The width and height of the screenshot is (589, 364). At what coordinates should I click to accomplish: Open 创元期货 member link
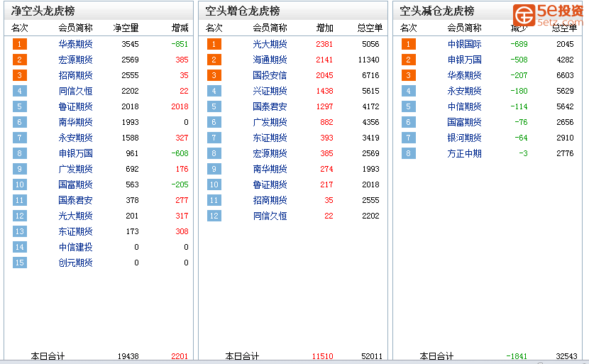coord(75,263)
